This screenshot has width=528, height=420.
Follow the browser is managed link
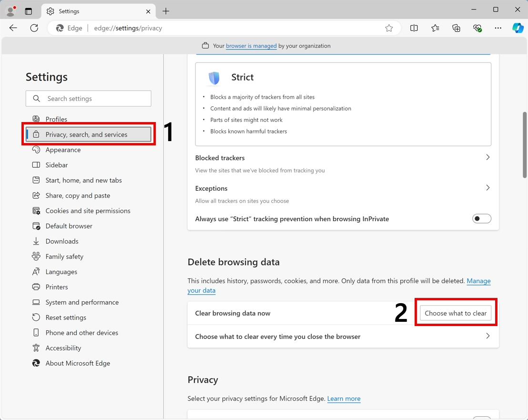tap(251, 46)
